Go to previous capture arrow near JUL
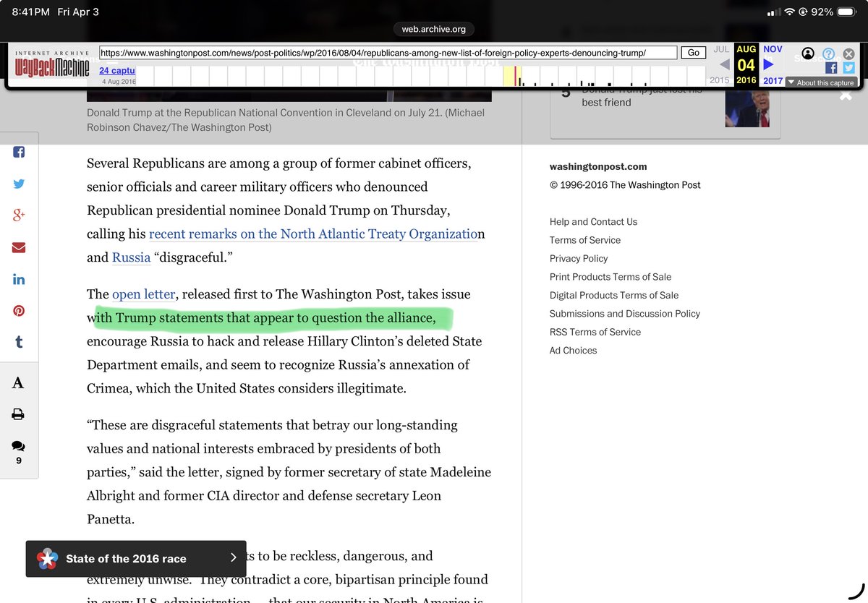 (x=724, y=65)
